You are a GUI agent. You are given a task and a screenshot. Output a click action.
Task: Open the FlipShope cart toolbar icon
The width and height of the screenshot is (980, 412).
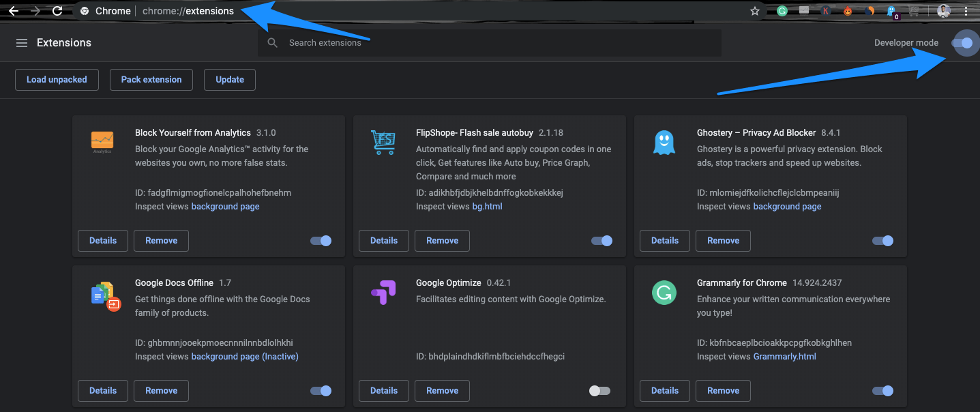click(914, 11)
